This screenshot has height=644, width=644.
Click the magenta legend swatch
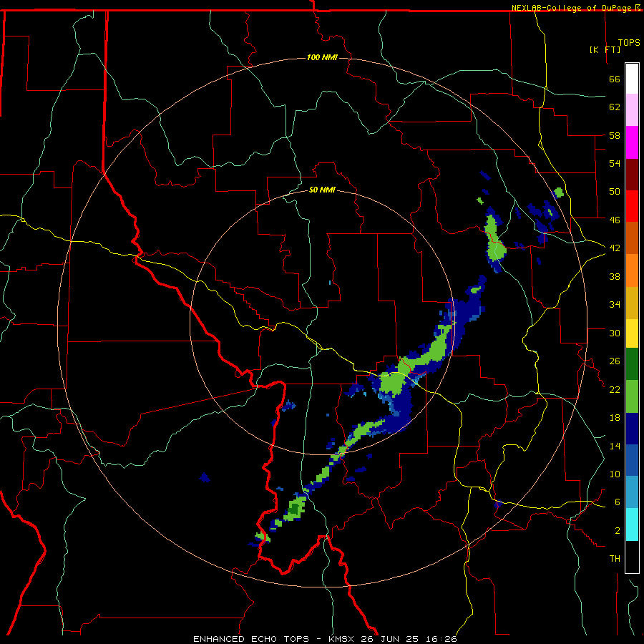click(632, 142)
